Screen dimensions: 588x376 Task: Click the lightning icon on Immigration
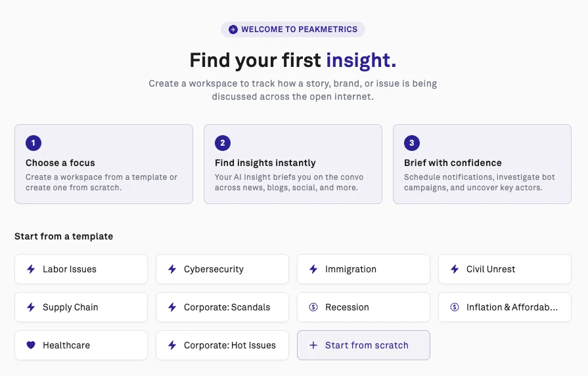tap(313, 269)
